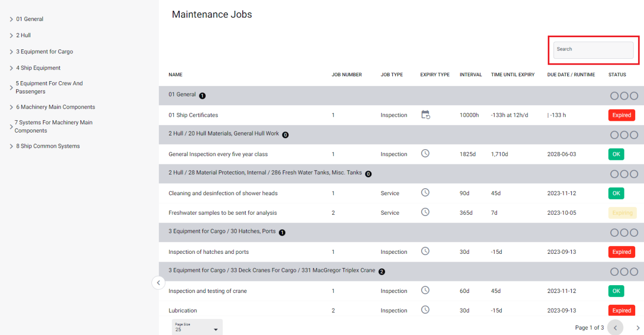Sort by the JOB NUMBER column header

click(x=347, y=75)
